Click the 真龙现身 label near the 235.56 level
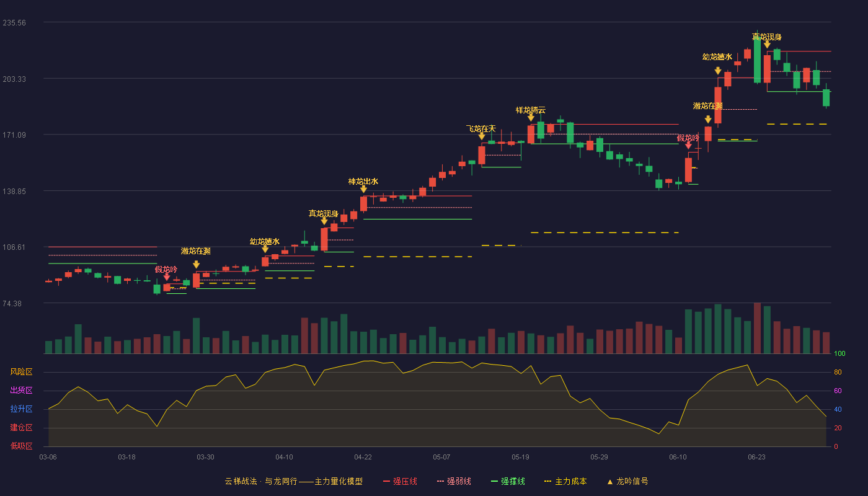The height and width of the screenshot is (496, 868). pyautogui.click(x=767, y=37)
